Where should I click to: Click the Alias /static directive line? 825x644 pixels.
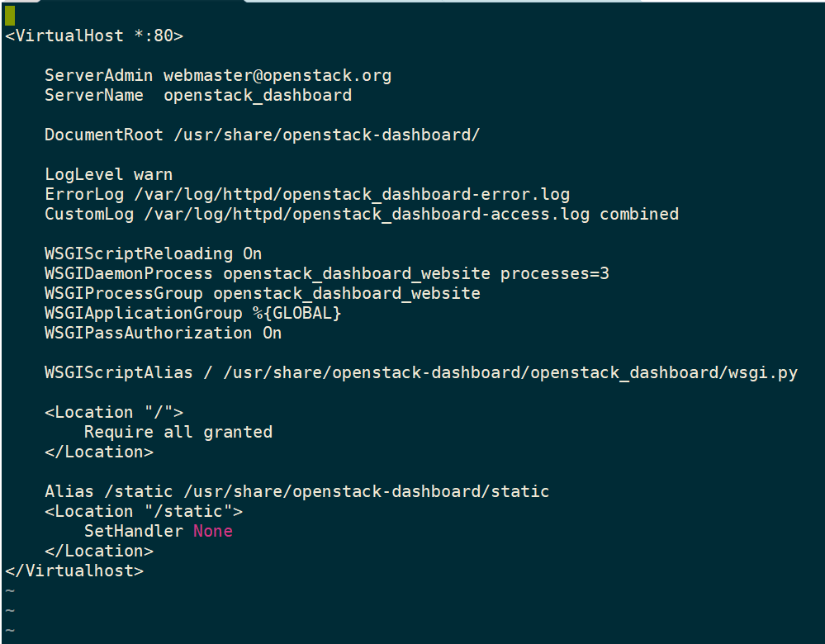point(296,491)
